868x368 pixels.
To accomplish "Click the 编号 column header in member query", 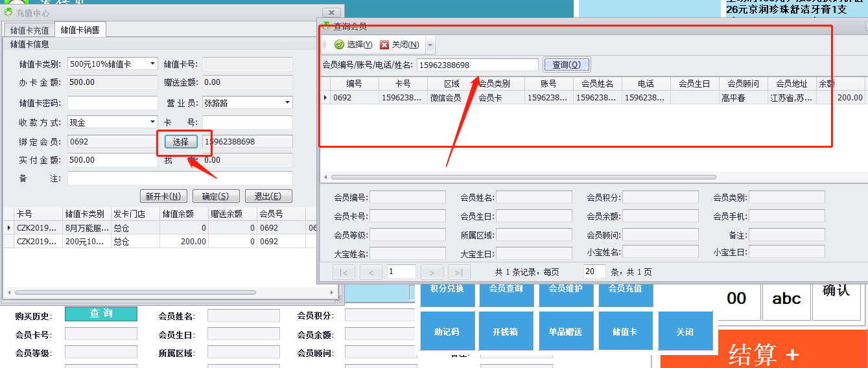I will [355, 84].
